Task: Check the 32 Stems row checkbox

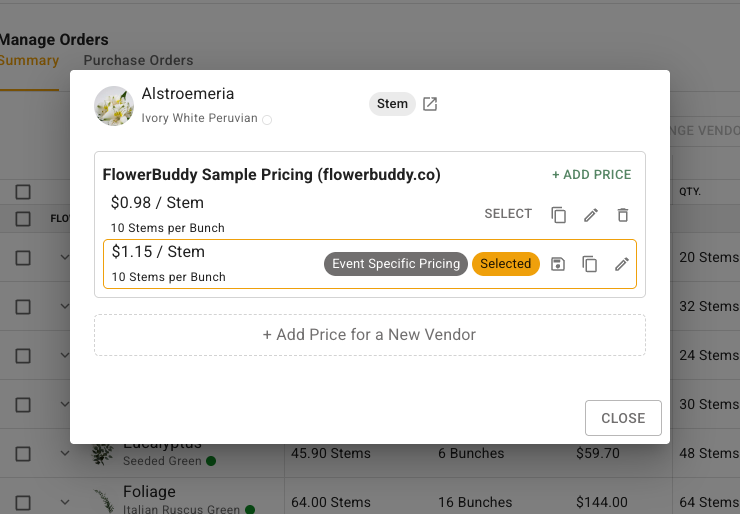Action: tap(23, 307)
